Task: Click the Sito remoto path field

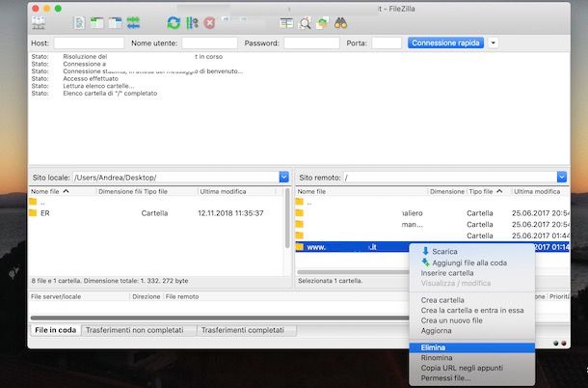Action: (450, 178)
